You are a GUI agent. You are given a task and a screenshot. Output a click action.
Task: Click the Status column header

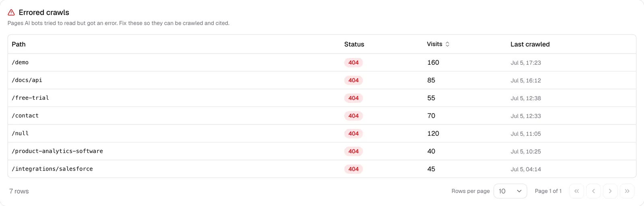(x=354, y=44)
